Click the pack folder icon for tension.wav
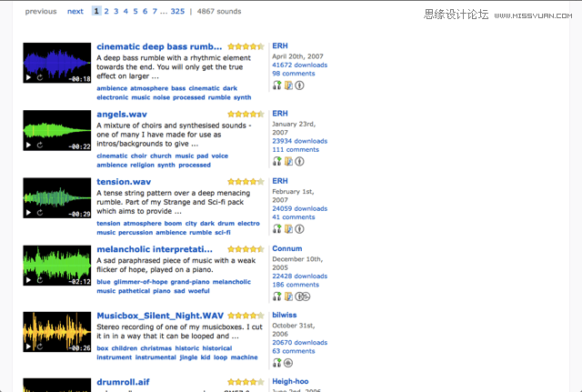Image resolution: width=582 pixels, height=392 pixels. [288, 229]
